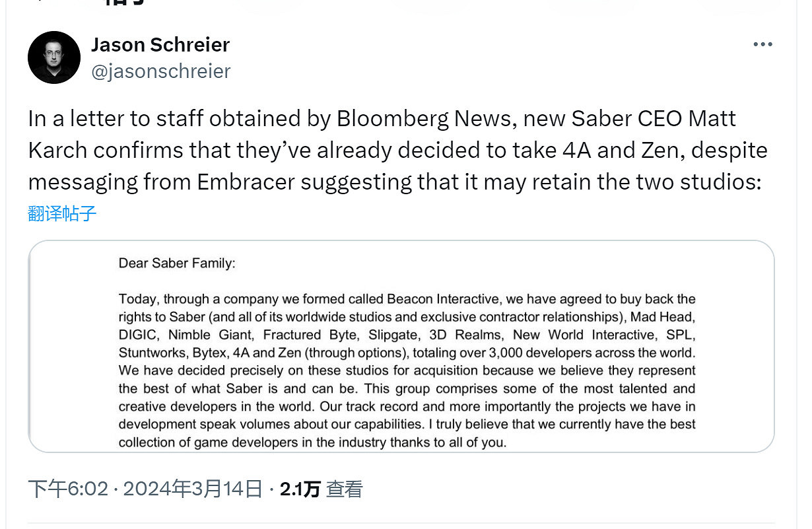Open the @jasonschreier handle
Screen dimensions: 812x529
click(x=162, y=71)
